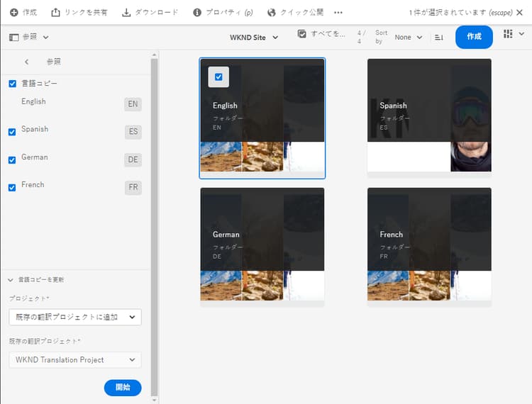The height and width of the screenshot is (404, 532).
Task: Expand the Sort by None dropdown
Action: tap(408, 38)
